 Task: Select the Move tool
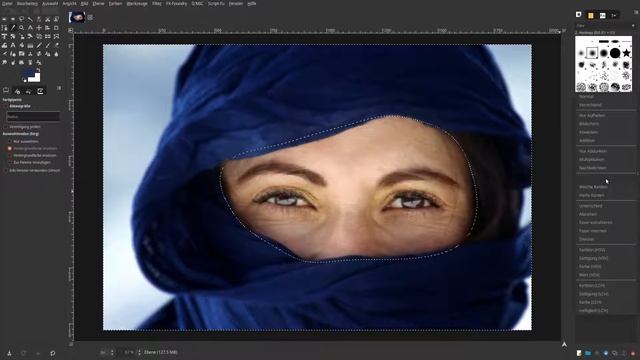(x=39, y=28)
